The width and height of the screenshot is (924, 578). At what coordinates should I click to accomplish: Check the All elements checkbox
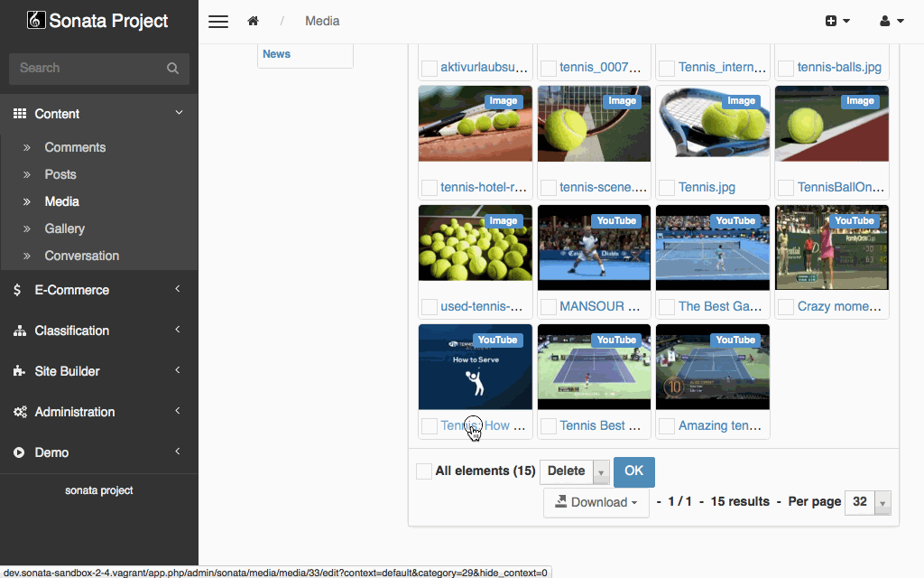(424, 471)
